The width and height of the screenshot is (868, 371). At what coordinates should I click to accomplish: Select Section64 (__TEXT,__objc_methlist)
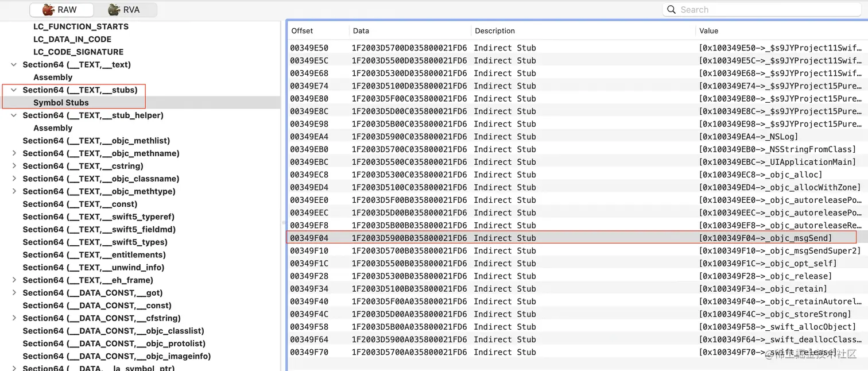tap(96, 141)
